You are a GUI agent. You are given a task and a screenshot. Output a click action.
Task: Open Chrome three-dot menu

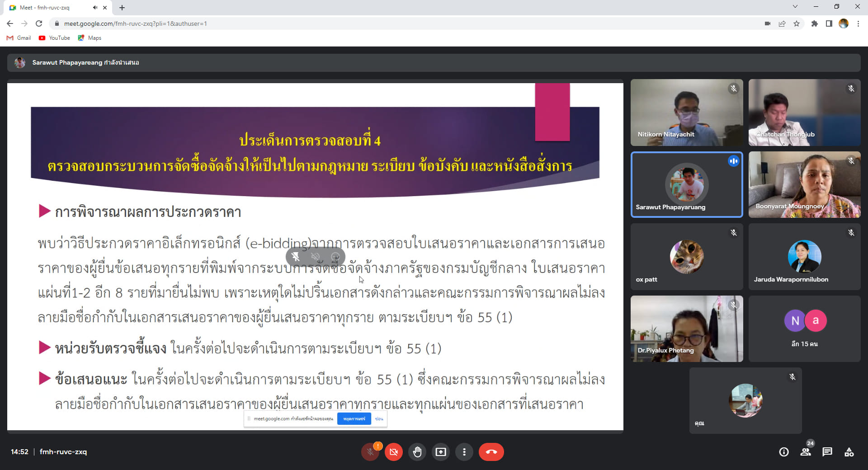coord(858,23)
